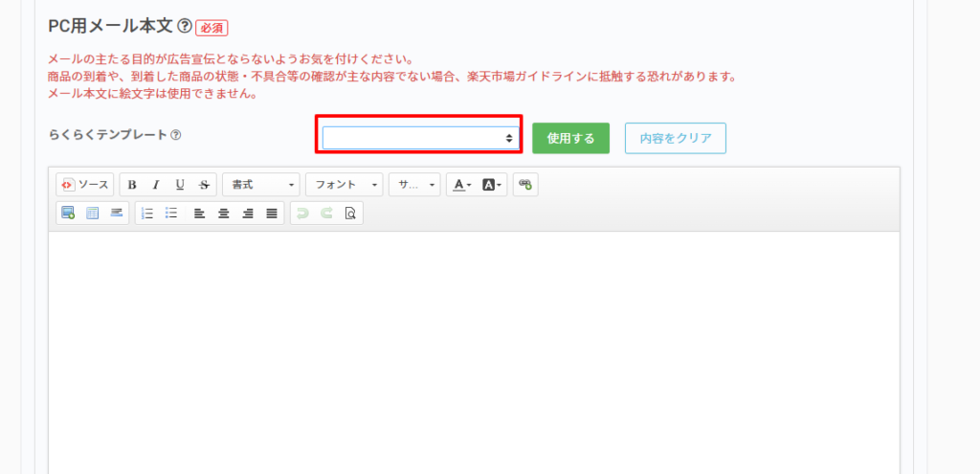Screen dimensions: 980x474
Task: Click the redo arrow
Action: (326, 213)
